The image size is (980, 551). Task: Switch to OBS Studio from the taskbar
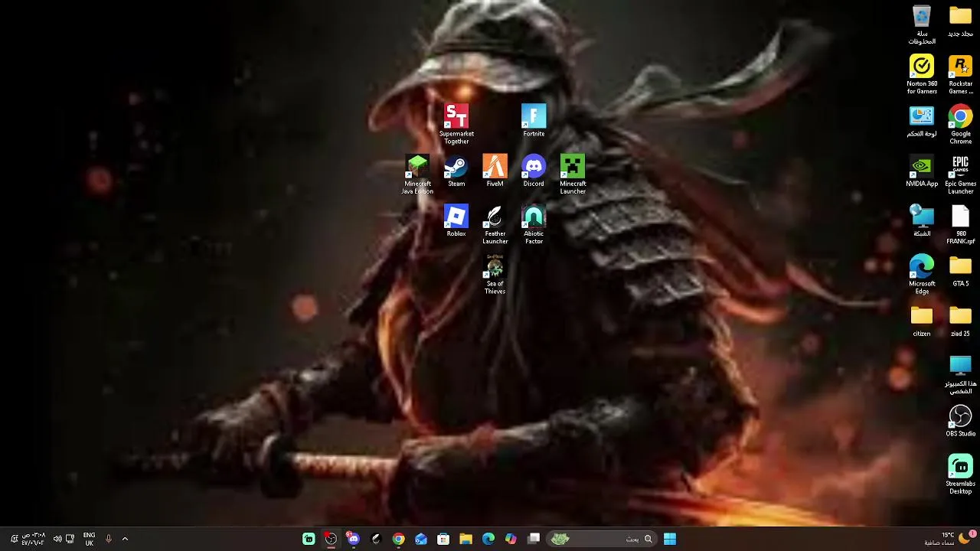331,539
